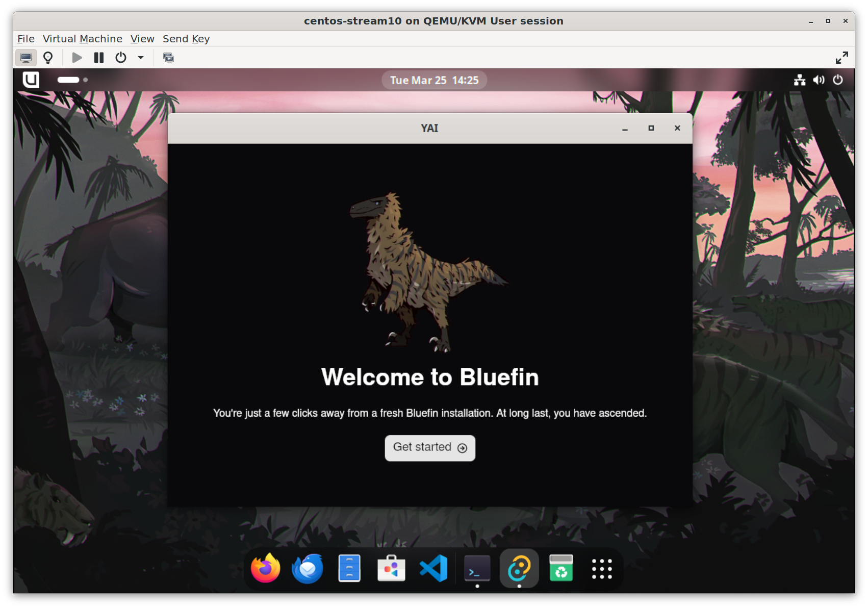Click the YAI window title text
Image resolution: width=868 pixels, height=608 pixels.
click(429, 129)
